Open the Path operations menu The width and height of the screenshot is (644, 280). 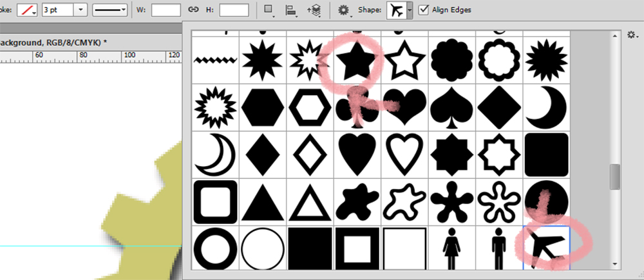point(269,11)
